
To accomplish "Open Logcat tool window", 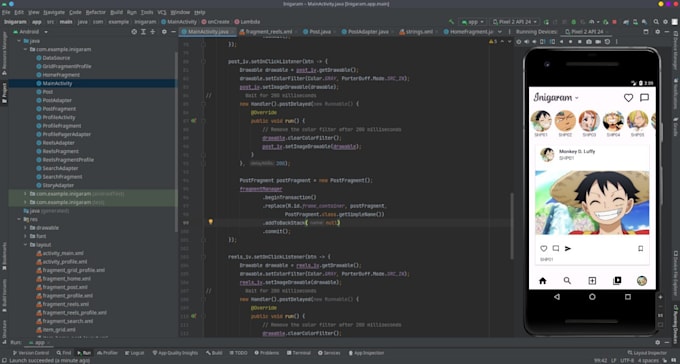I will click(x=134, y=353).
